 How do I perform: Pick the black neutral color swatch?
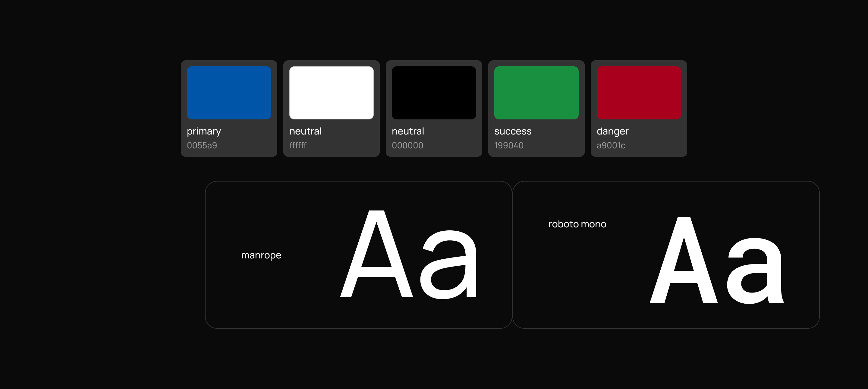pyautogui.click(x=434, y=93)
